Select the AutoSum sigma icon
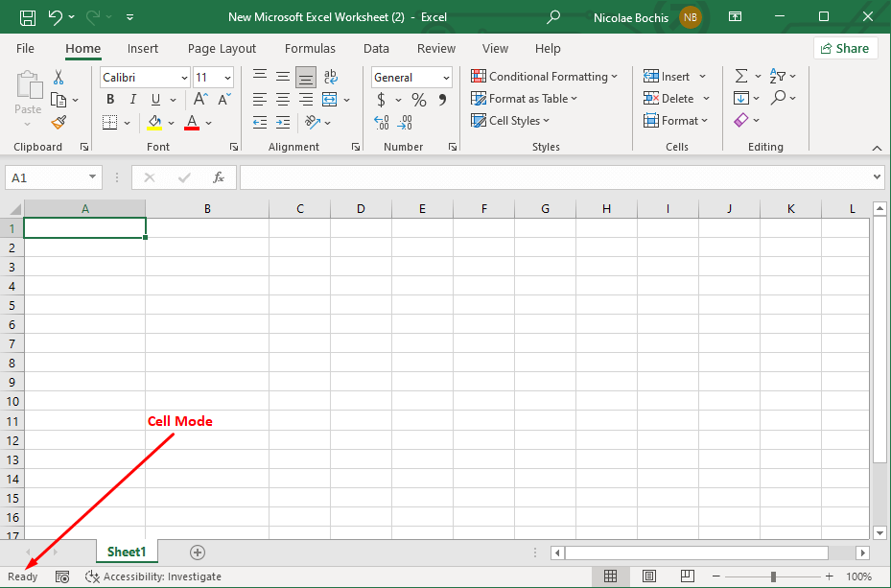Screen dimensions: 891x588 coord(741,77)
